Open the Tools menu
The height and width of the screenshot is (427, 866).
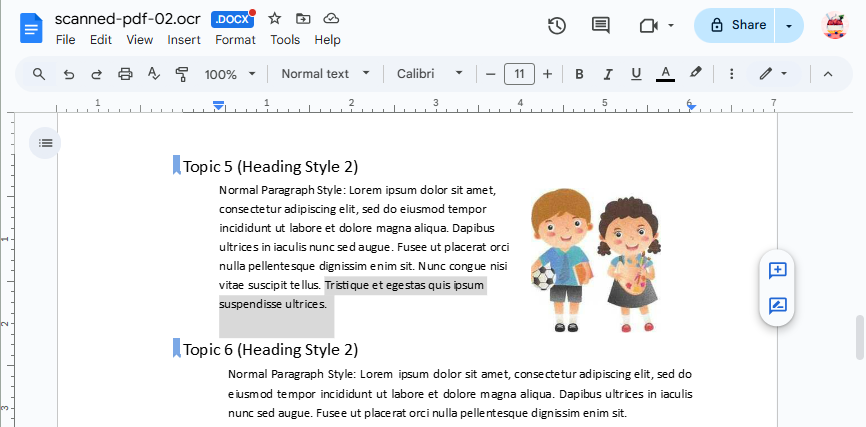285,40
